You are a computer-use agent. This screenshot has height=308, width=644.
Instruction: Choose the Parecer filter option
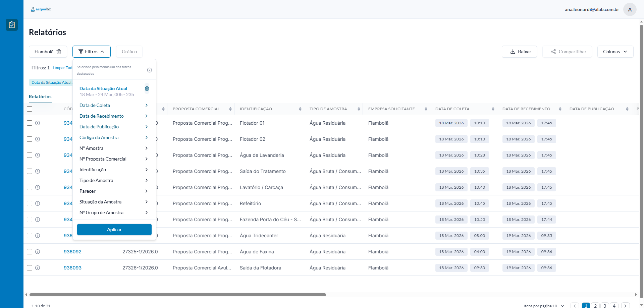[x=113, y=191]
